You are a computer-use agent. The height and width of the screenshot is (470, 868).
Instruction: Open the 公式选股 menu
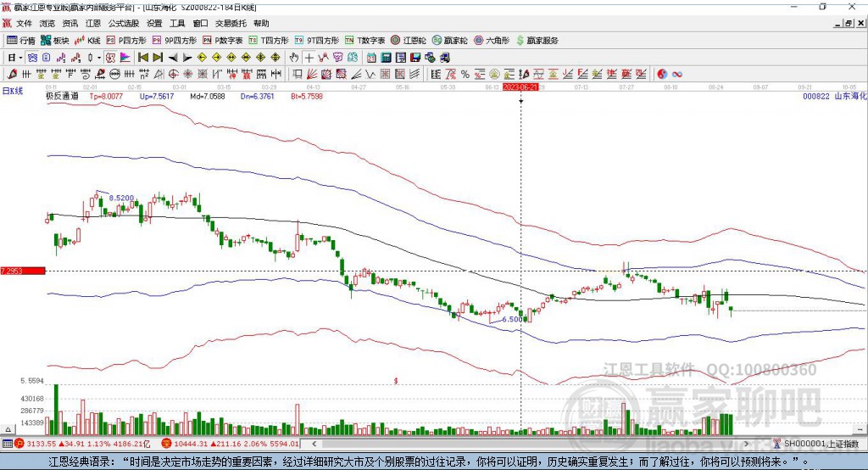click(124, 23)
